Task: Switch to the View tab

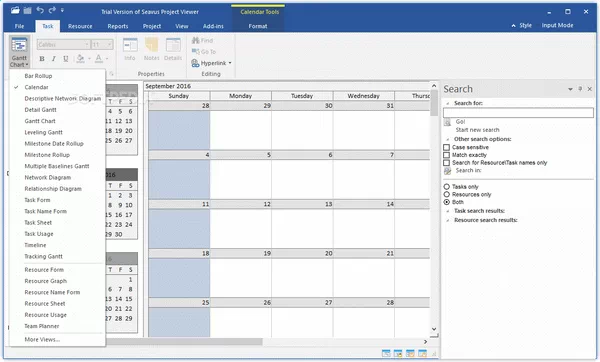Action: click(x=182, y=26)
